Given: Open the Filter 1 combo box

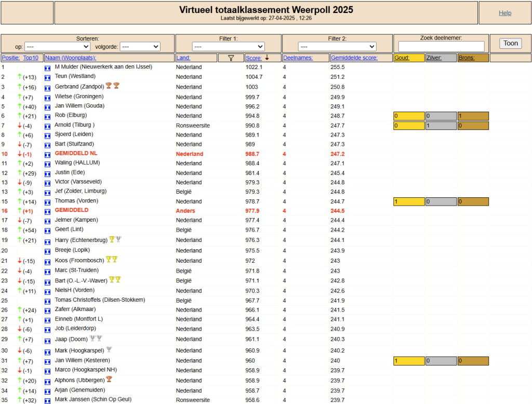Looking at the screenshot, I should point(229,46).
